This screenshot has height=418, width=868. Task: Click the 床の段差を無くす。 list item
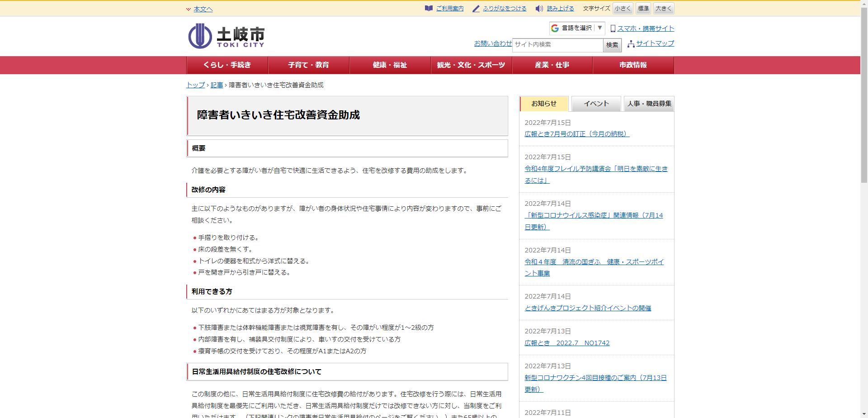[226, 249]
